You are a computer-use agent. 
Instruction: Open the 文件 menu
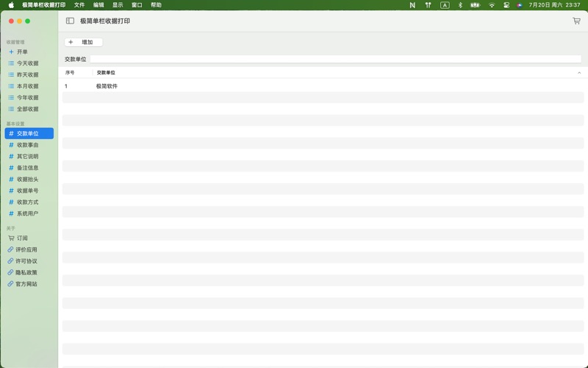[x=79, y=5]
